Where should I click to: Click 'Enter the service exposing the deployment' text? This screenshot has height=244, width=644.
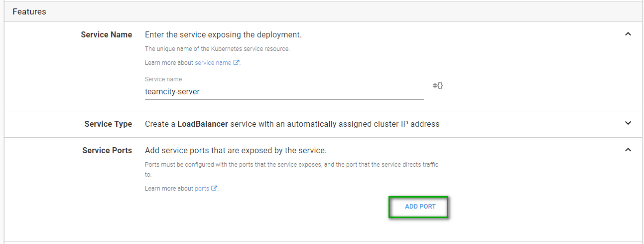point(223,35)
